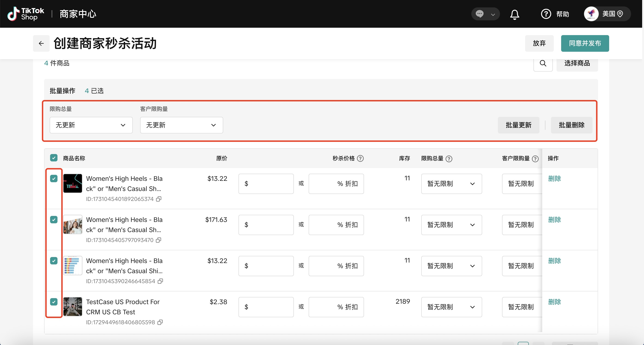This screenshot has height=345, width=644.
Task: Open the bulk total purchase limit (限购总量) dropdown
Action: click(x=91, y=125)
